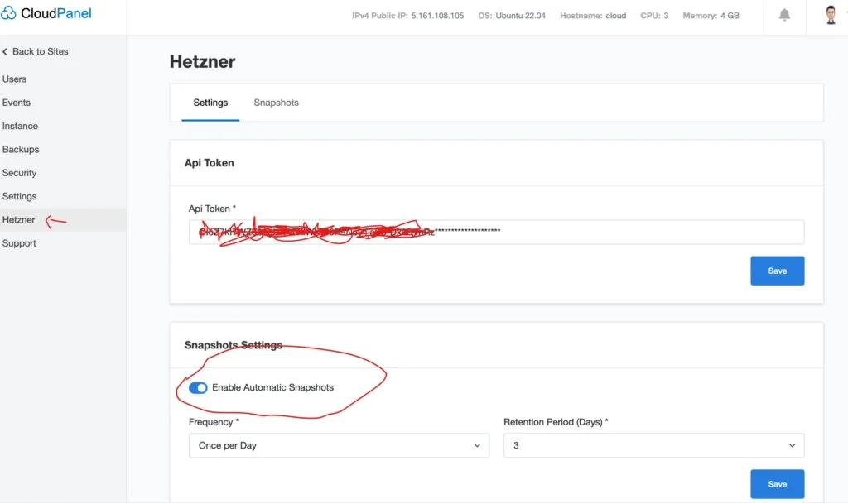Save the Snapshots Settings
The height and width of the screenshot is (504, 848).
(777, 484)
